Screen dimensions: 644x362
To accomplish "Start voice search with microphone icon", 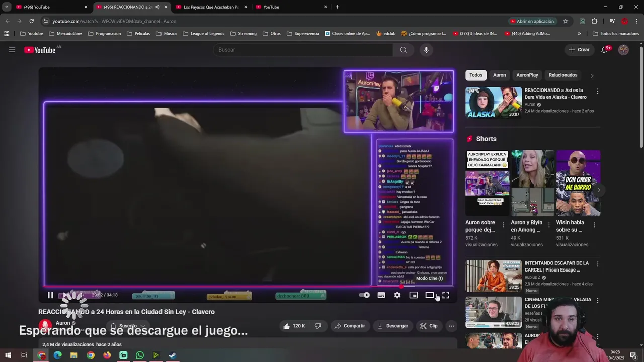I will coord(426,50).
